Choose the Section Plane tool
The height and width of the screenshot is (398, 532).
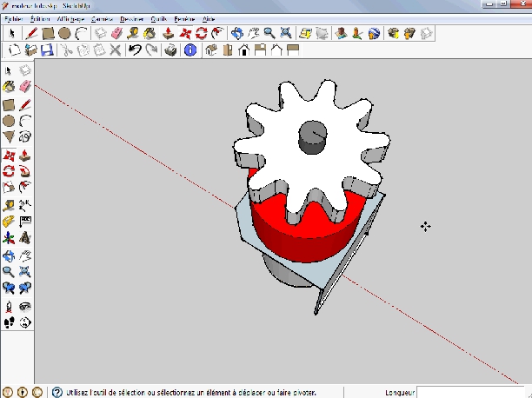coord(25,322)
